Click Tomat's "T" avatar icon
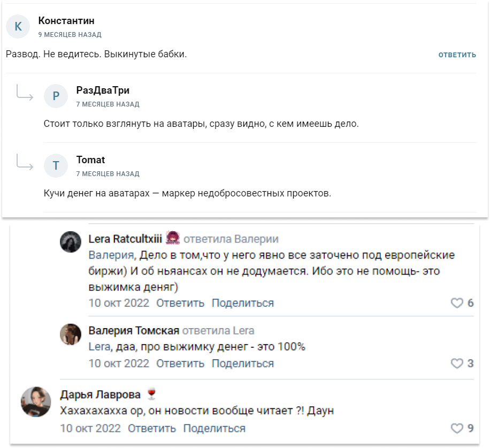This screenshot has width=490, height=448. coord(56,166)
